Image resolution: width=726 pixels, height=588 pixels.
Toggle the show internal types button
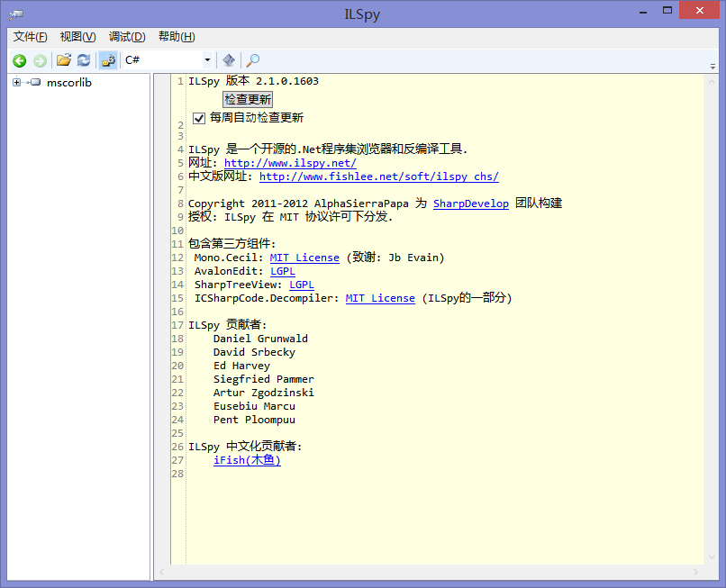108,60
